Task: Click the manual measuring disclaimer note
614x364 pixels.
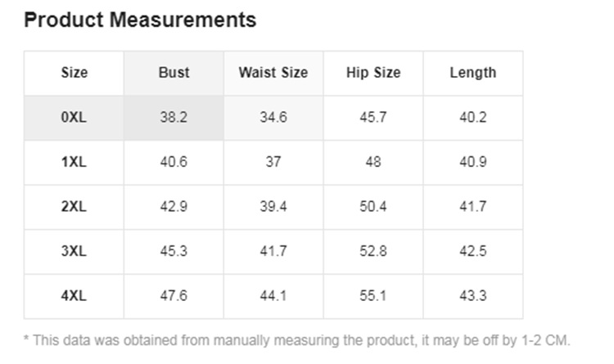Action: click(297, 340)
